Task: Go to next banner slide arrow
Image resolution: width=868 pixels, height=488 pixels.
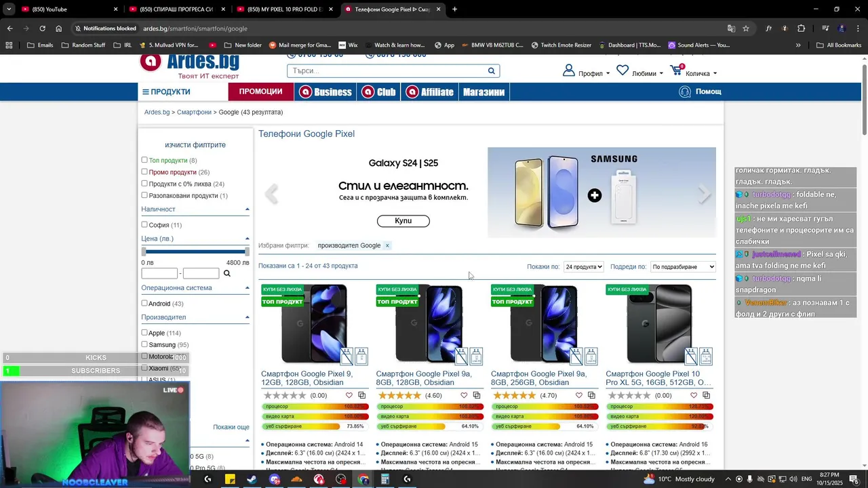Action: coord(705,194)
